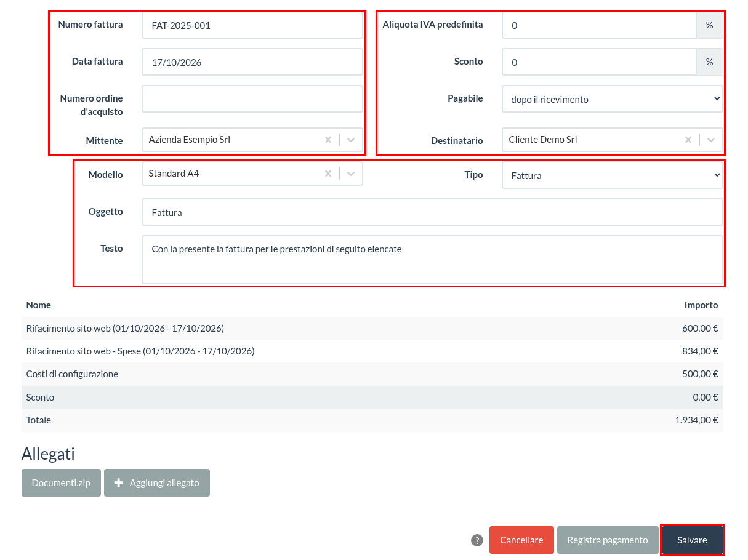The height and width of the screenshot is (560, 748).
Task: Expand the Mittente dropdown arrow
Action: [x=351, y=140]
